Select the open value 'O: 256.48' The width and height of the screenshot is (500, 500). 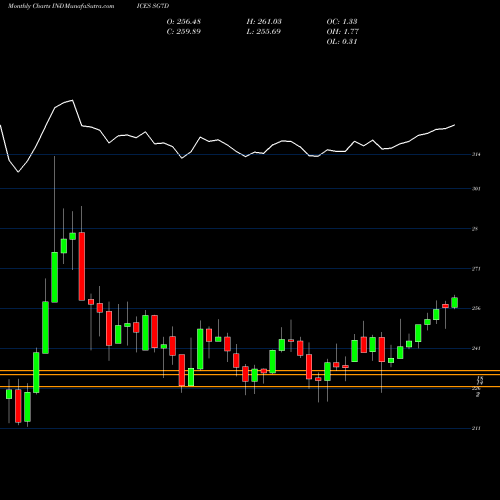click(x=184, y=22)
